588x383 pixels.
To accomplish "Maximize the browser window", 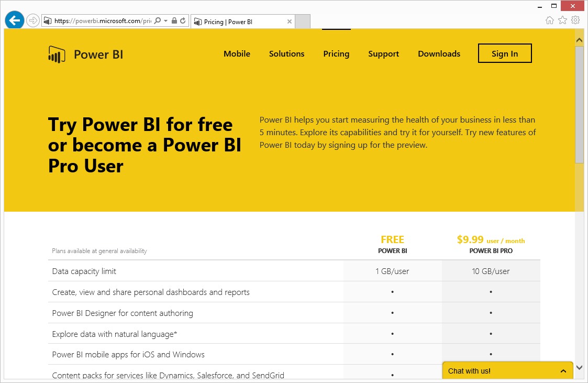I will pos(553,6).
